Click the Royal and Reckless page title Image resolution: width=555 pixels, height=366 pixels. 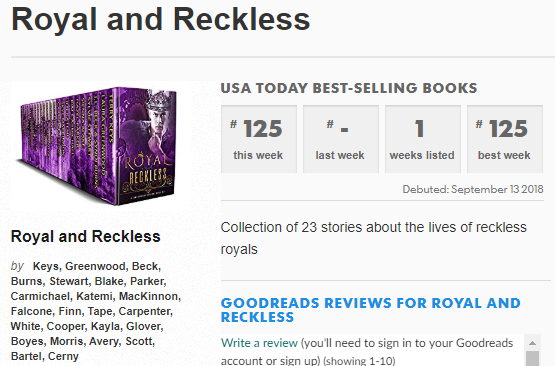click(161, 20)
